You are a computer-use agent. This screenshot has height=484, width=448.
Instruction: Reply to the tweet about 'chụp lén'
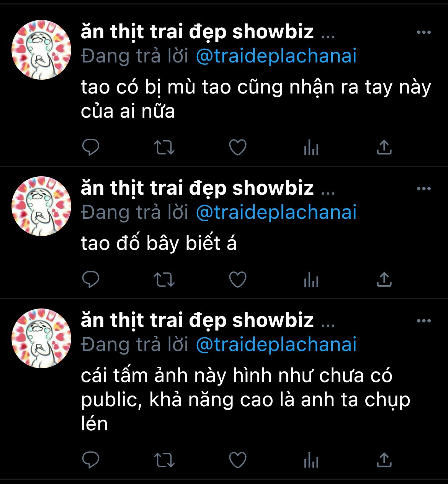91,460
